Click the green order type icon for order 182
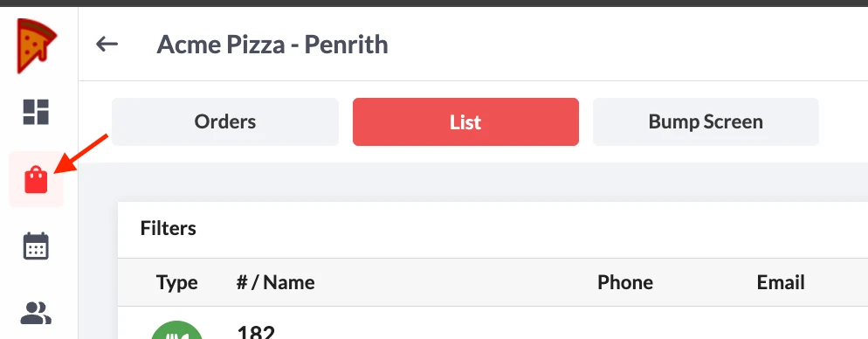Image resolution: width=868 pixels, height=339 pixels. [x=176, y=330]
